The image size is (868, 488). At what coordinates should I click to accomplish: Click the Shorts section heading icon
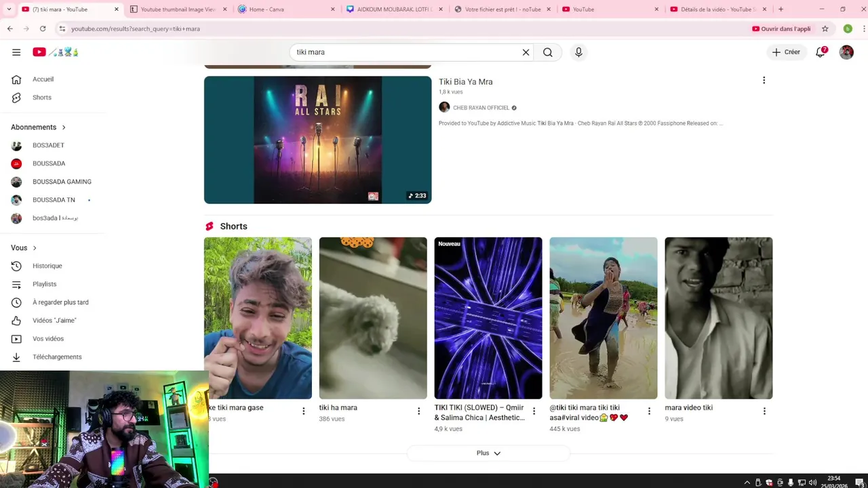tap(210, 226)
